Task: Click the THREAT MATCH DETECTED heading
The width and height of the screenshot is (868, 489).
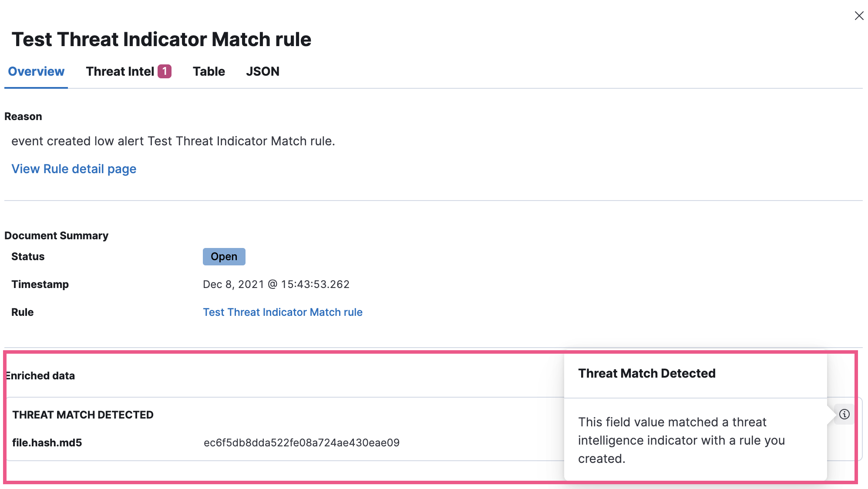Action: pyautogui.click(x=83, y=415)
